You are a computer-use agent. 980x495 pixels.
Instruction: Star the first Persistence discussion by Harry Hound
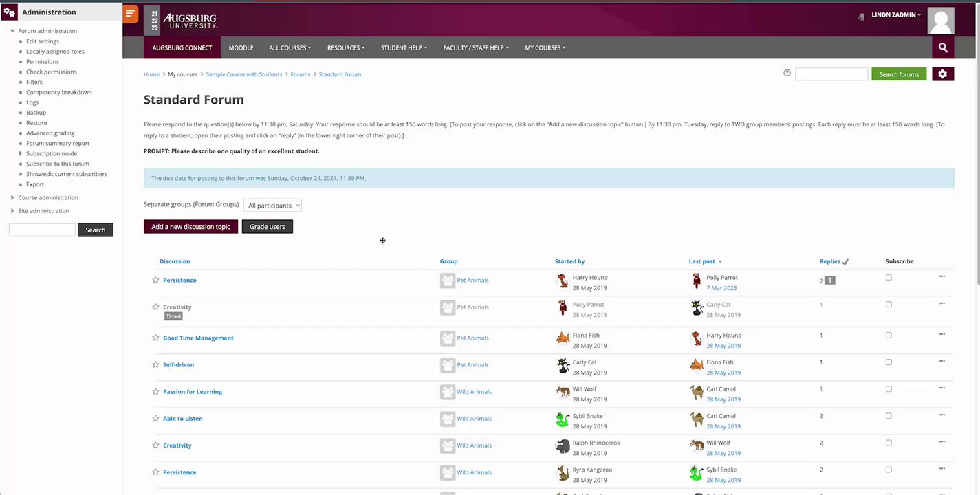[155, 280]
